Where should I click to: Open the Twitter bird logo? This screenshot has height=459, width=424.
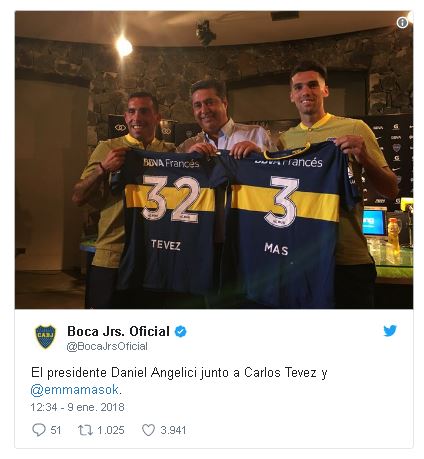coord(390,331)
